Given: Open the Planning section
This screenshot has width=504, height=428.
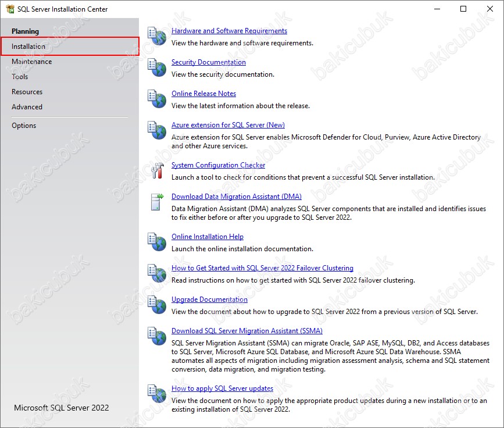Looking at the screenshot, I should tap(25, 31).
